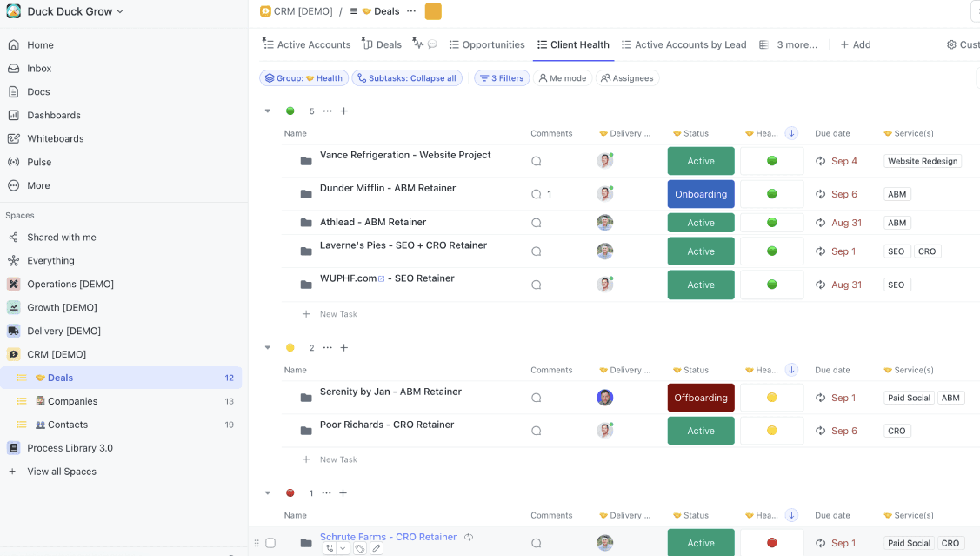Click the yellow square swatch in the header
The image size is (980, 556).
pyautogui.click(x=433, y=11)
